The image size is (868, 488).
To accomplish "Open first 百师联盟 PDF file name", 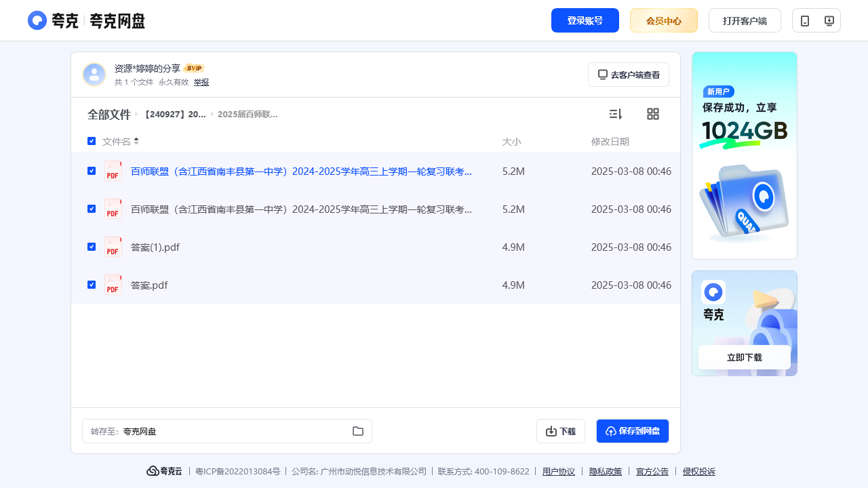I will coord(301,171).
